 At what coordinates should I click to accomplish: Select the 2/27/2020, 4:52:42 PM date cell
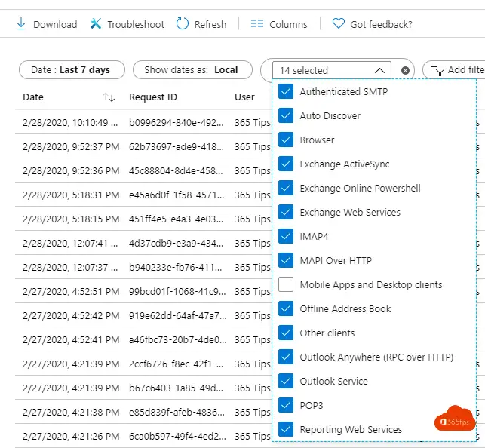click(71, 316)
